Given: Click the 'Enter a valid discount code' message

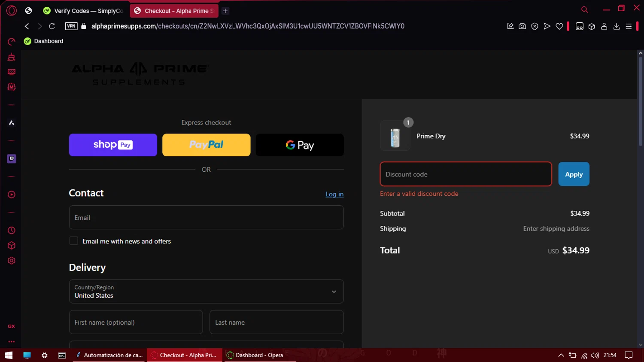Looking at the screenshot, I should click(419, 194).
